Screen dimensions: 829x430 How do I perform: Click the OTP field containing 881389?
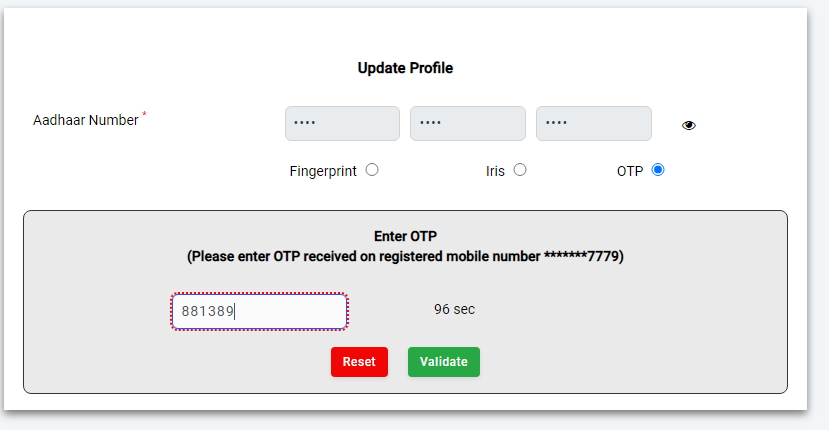[x=259, y=312]
